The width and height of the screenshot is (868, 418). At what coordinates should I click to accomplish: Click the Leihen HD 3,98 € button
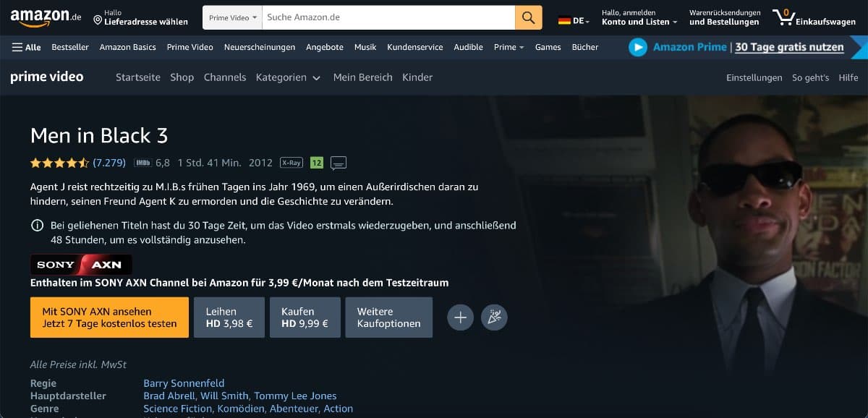coord(229,317)
